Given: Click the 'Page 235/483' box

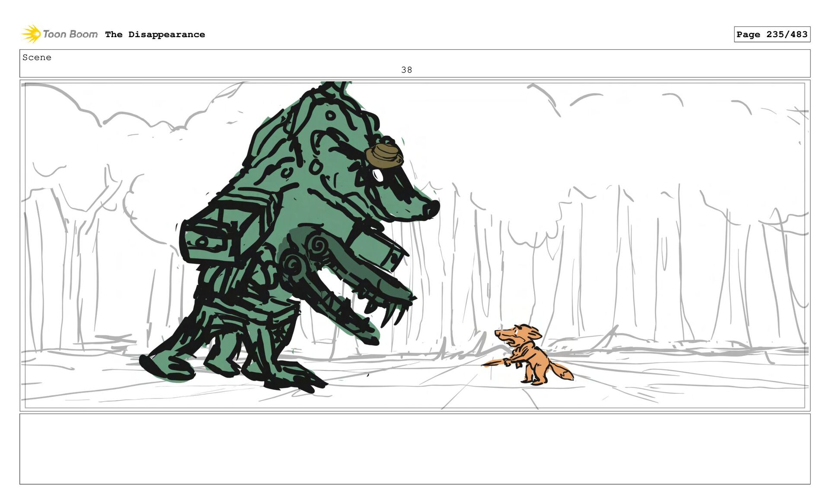Looking at the screenshot, I should point(772,34).
